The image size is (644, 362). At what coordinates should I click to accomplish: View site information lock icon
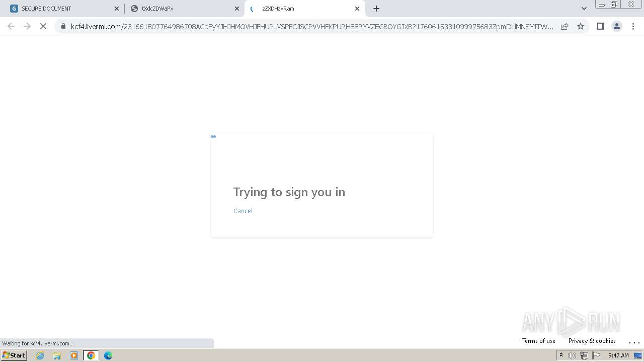click(63, 26)
